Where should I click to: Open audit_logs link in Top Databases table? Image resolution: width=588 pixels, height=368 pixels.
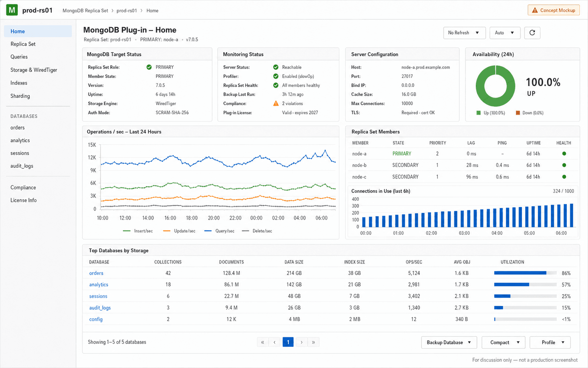click(x=100, y=308)
